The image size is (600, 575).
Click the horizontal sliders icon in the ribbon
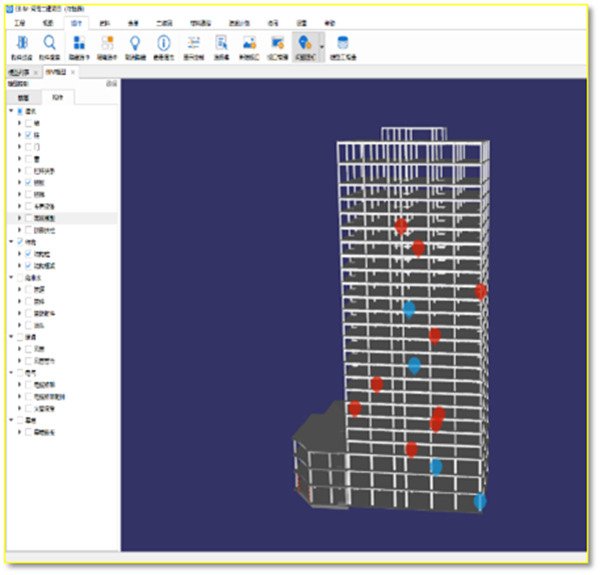coord(194,43)
